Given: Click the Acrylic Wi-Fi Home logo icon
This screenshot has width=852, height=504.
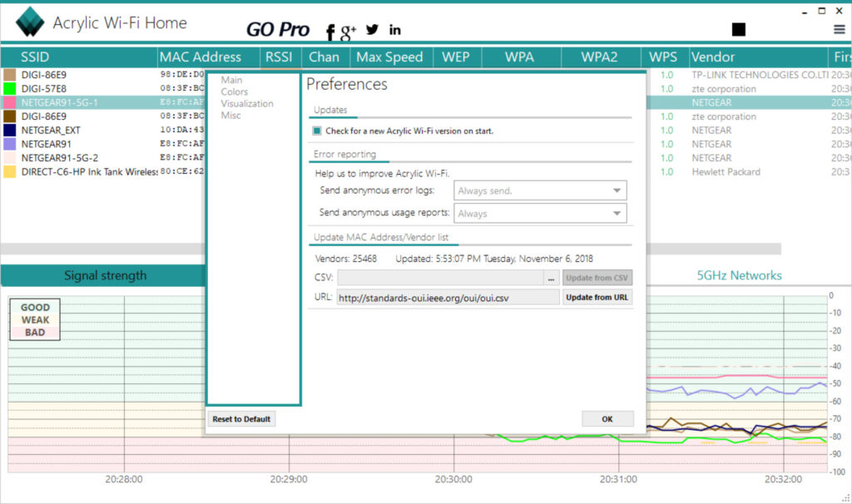Looking at the screenshot, I should (x=30, y=22).
